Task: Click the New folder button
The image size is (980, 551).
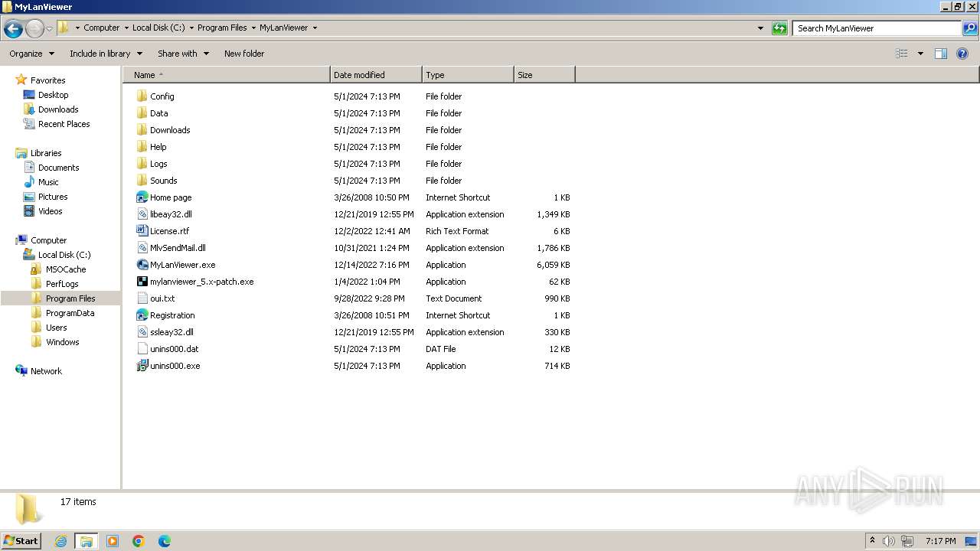Action: (x=244, y=54)
